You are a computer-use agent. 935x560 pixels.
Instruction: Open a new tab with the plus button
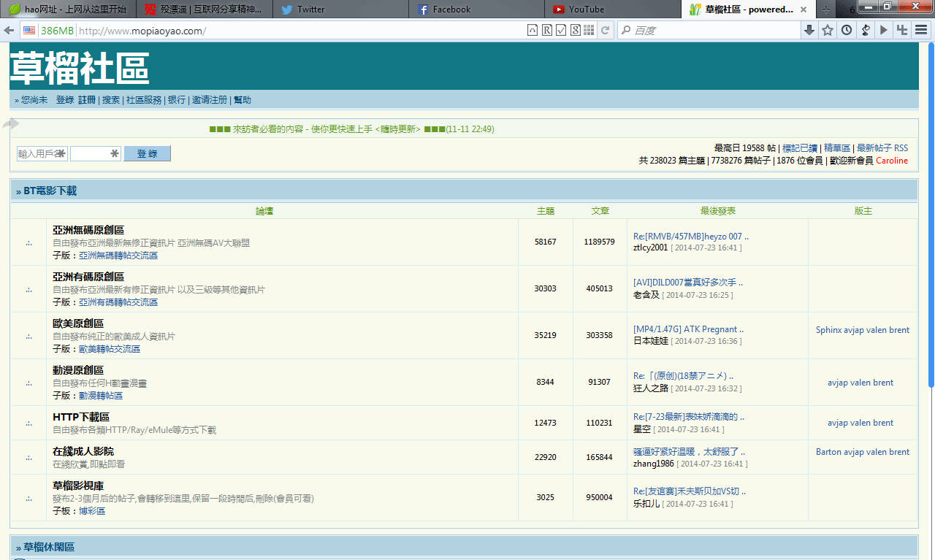point(826,9)
